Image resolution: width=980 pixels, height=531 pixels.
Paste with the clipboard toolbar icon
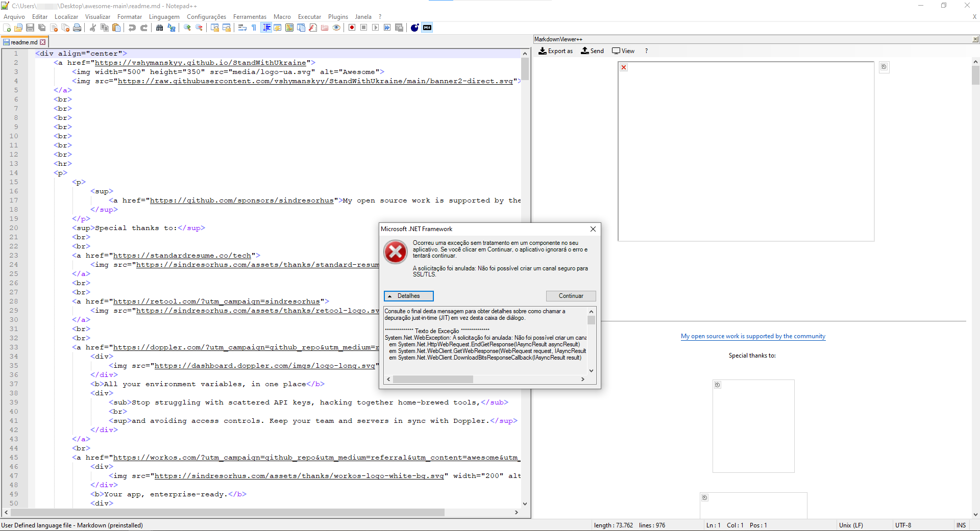116,28
